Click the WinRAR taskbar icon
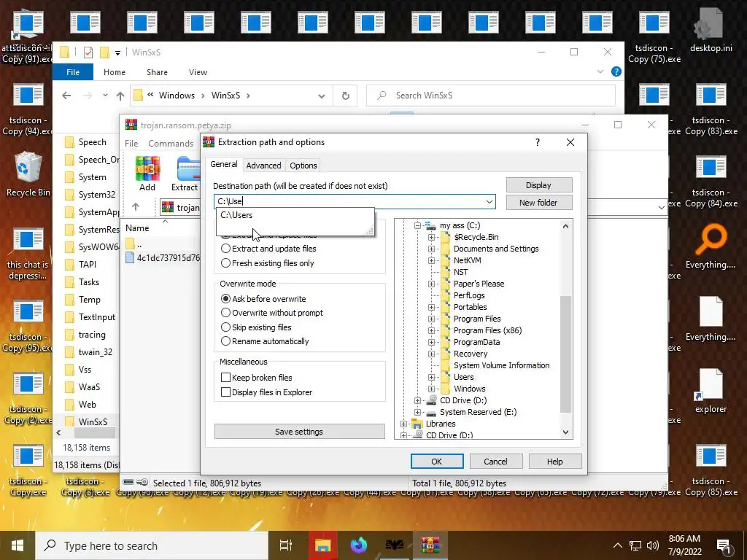747x560 pixels. [x=430, y=545]
